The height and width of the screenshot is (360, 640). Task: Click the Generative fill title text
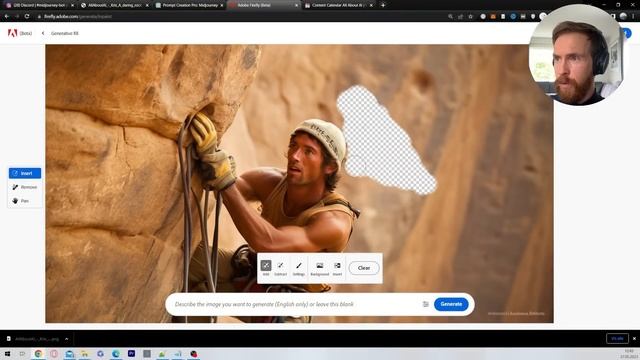pos(64,33)
